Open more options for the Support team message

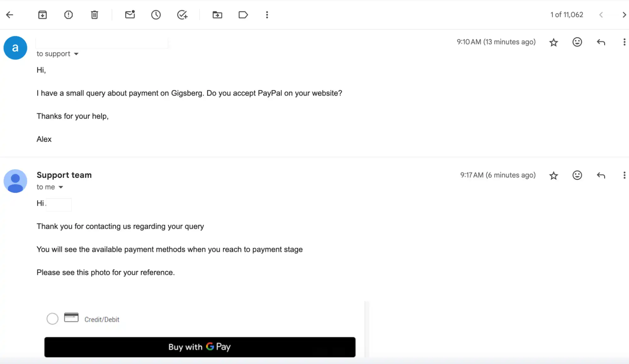[x=624, y=175]
